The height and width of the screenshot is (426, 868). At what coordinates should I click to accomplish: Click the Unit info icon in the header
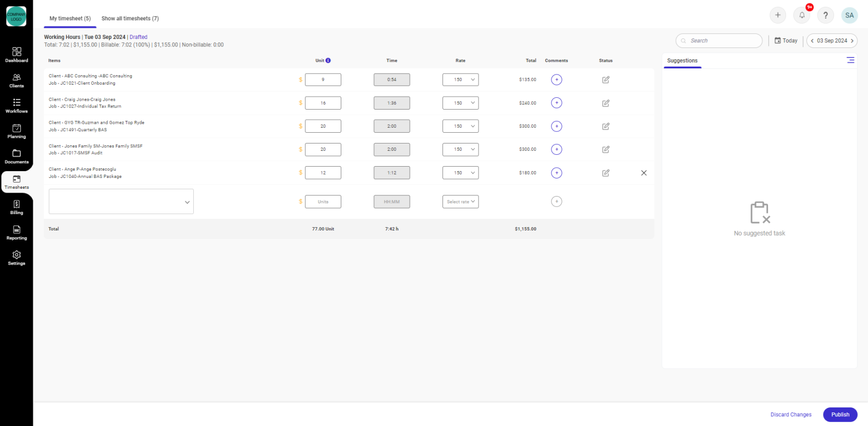[328, 60]
